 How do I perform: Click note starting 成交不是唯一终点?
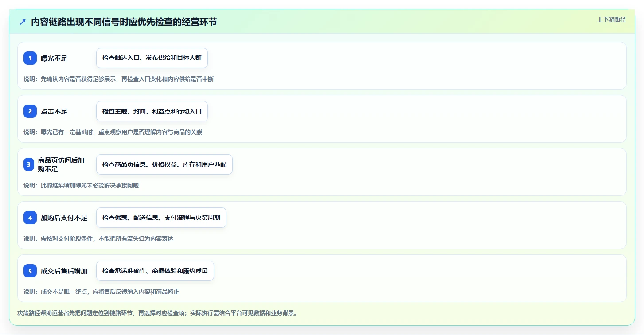[101, 292]
